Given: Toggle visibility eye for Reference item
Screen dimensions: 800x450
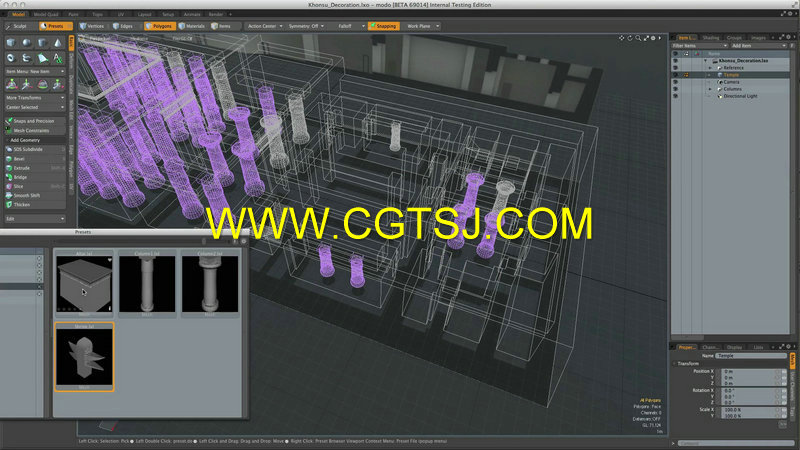Looking at the screenshot, I should tap(676, 68).
